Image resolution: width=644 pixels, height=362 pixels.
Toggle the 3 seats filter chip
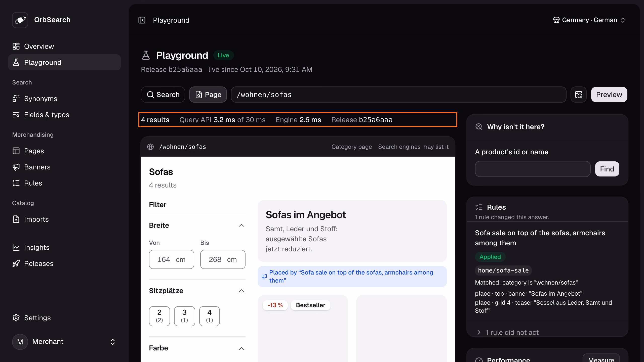(x=185, y=316)
